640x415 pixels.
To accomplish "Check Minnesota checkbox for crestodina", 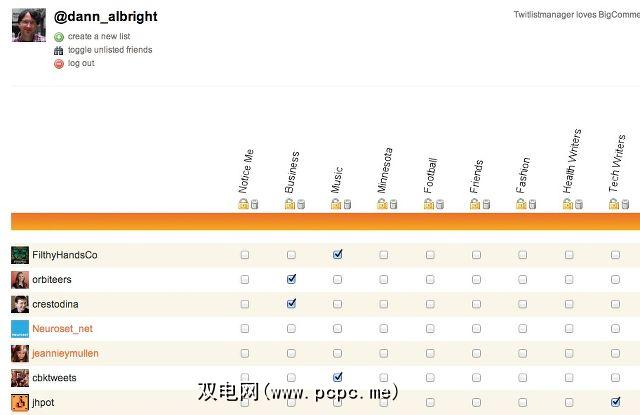I will [384, 304].
